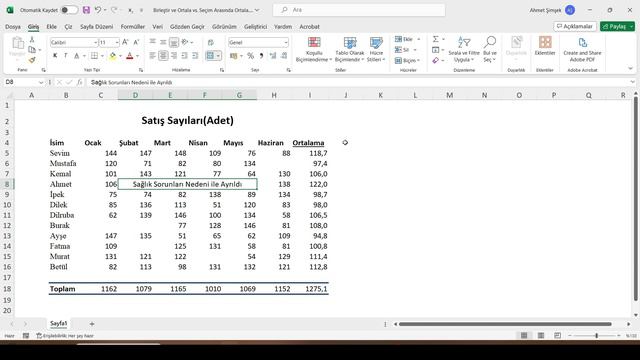
Task: Open the font color dropdown arrow
Action: tap(138, 56)
